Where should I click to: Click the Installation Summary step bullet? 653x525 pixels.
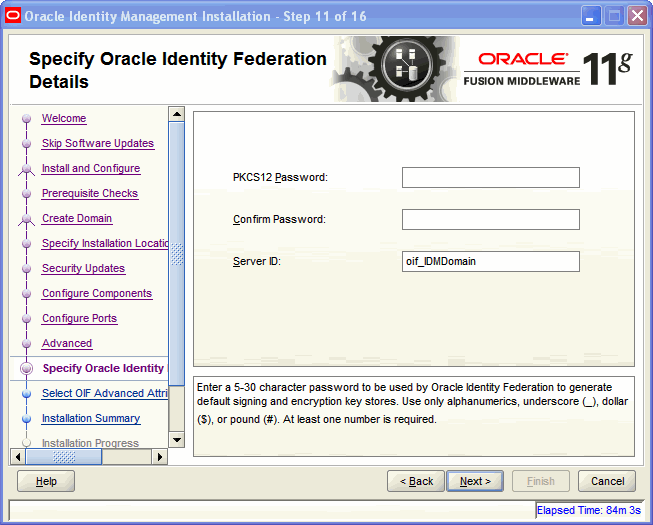(27, 418)
